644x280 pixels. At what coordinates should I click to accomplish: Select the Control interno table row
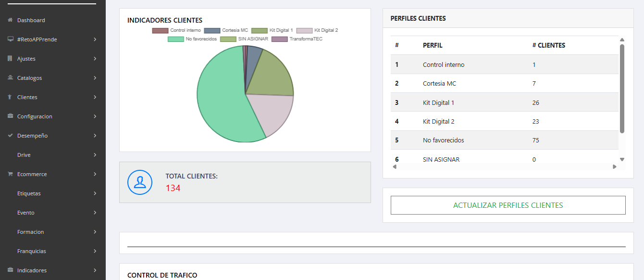coord(505,64)
